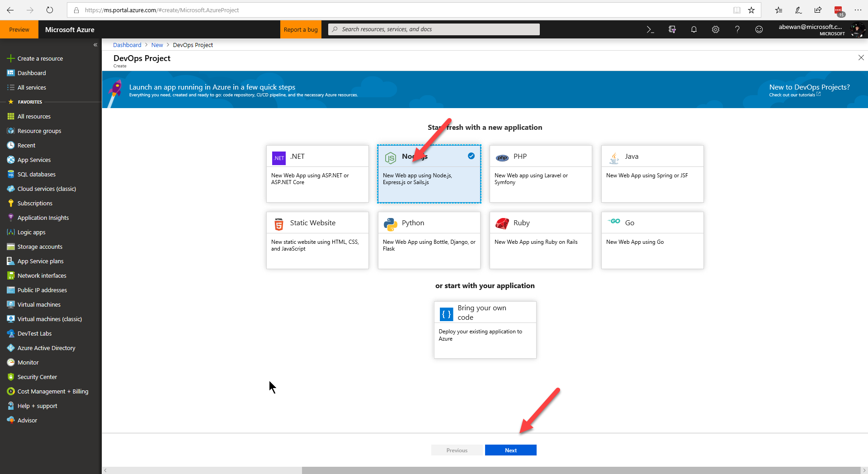
Task: Click the Advisor cloud icon
Action: (x=11, y=420)
